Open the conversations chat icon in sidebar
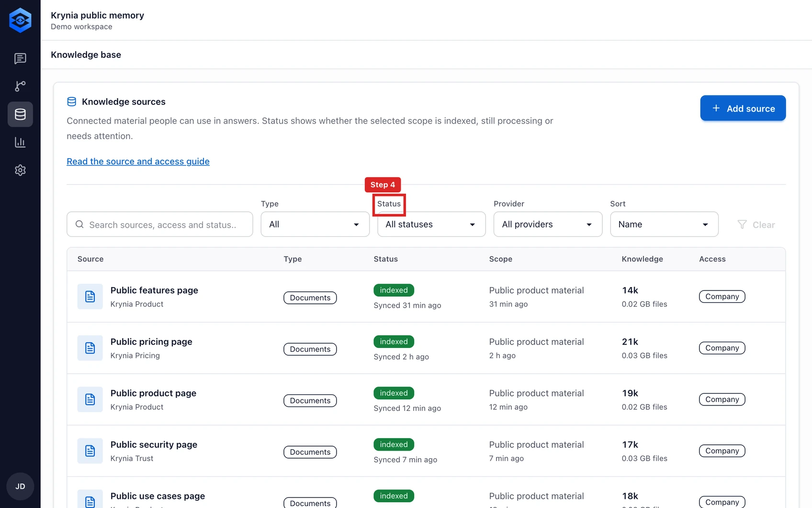Screen dimensions: 812x508 click(20, 58)
